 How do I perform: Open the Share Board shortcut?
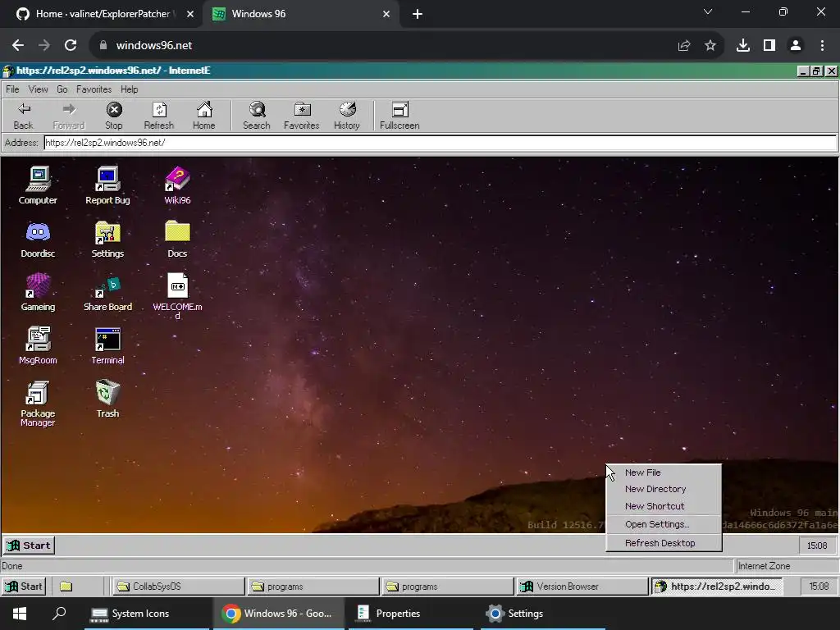coord(107,292)
